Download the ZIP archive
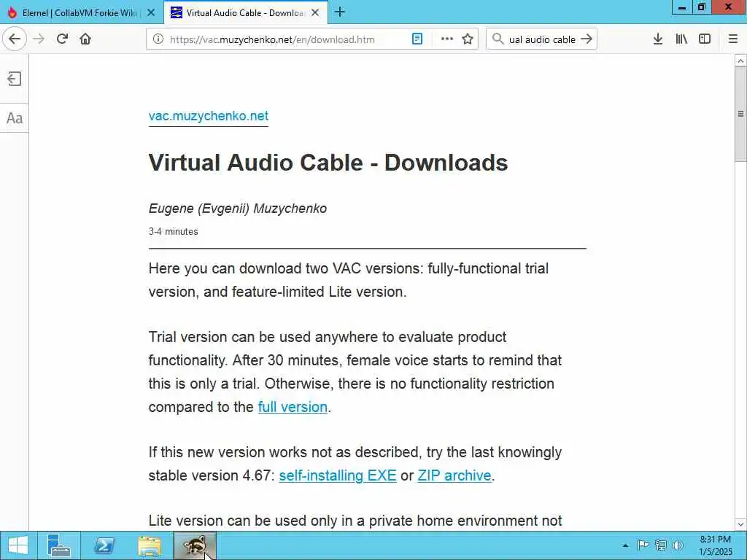 pyautogui.click(x=454, y=475)
